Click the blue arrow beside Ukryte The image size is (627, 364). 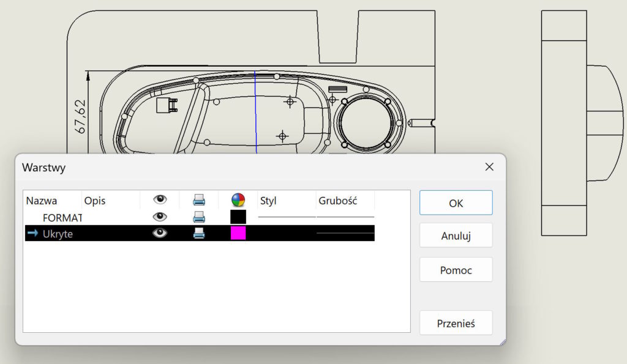[x=33, y=233]
